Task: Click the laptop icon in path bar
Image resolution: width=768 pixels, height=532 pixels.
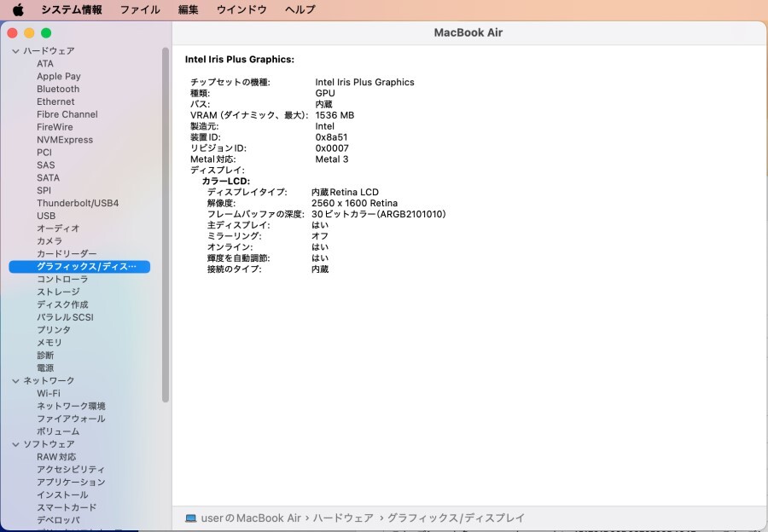Action: point(191,518)
